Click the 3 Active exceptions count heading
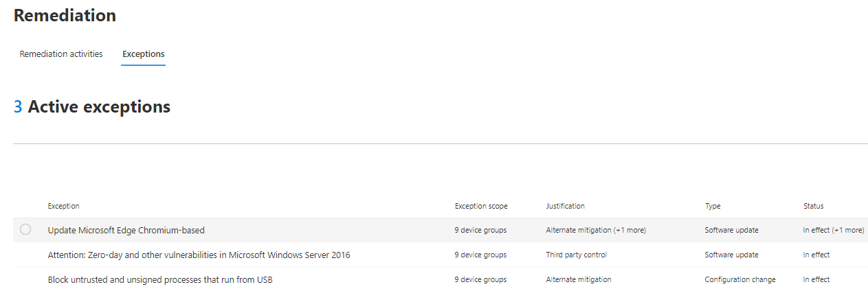 pos(92,107)
